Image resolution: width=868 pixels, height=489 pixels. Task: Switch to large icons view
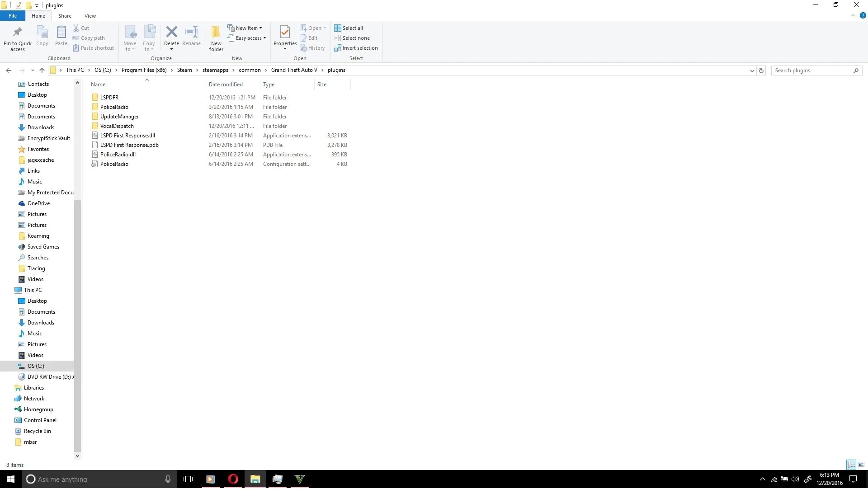pyautogui.click(x=861, y=465)
